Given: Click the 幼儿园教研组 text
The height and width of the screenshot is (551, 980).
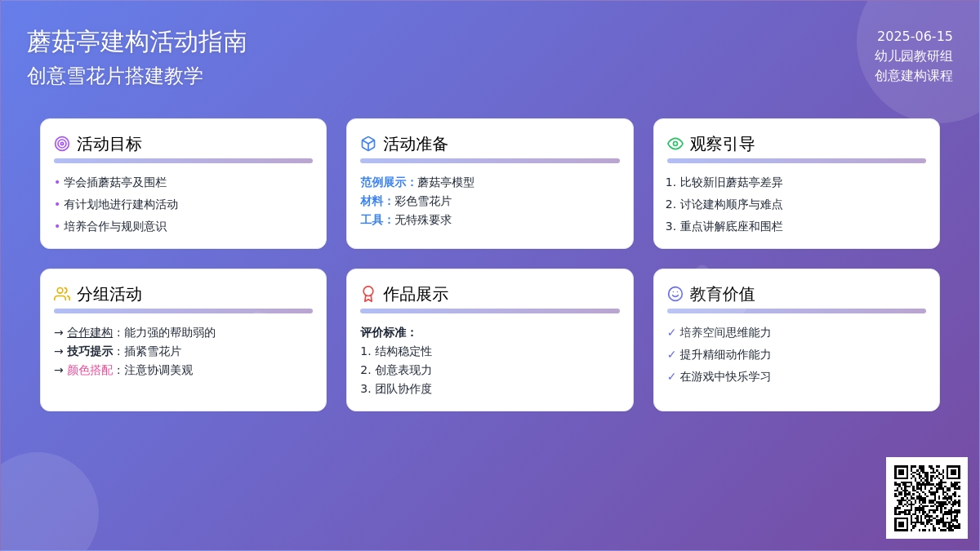Looking at the screenshot, I should [914, 56].
